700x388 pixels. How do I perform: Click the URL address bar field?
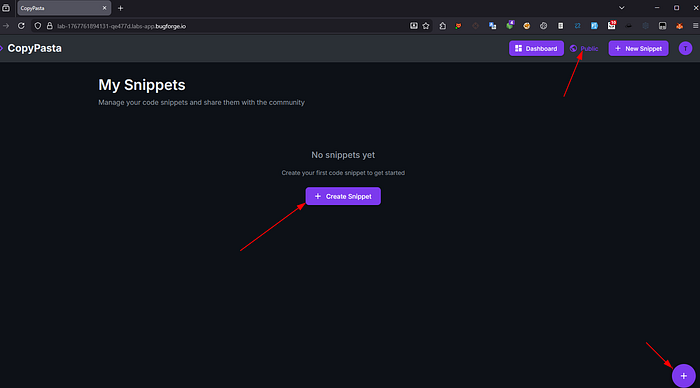[231, 26]
